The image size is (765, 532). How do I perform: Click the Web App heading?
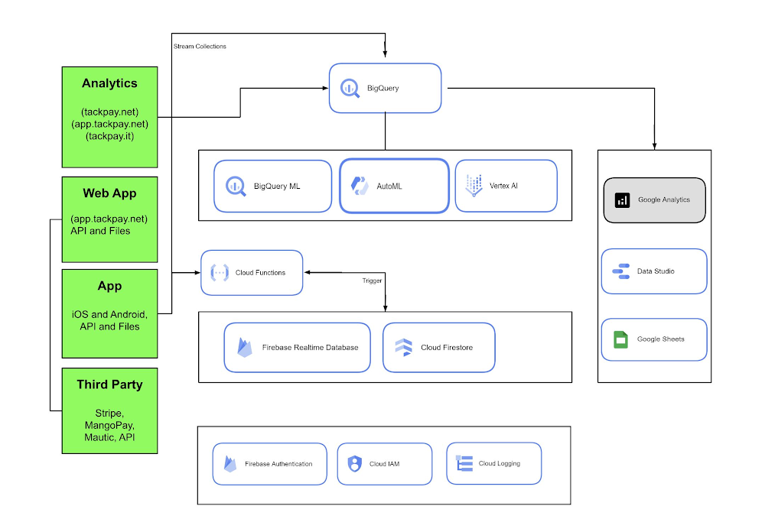(x=109, y=193)
